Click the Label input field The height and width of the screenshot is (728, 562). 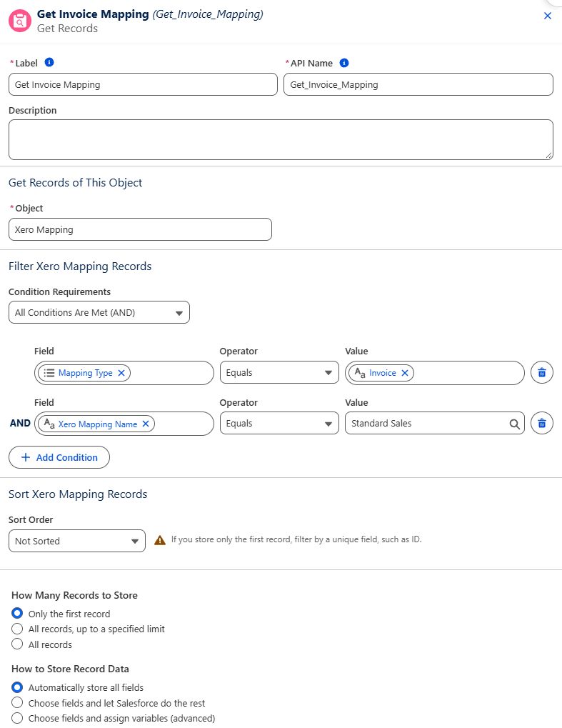pos(143,84)
